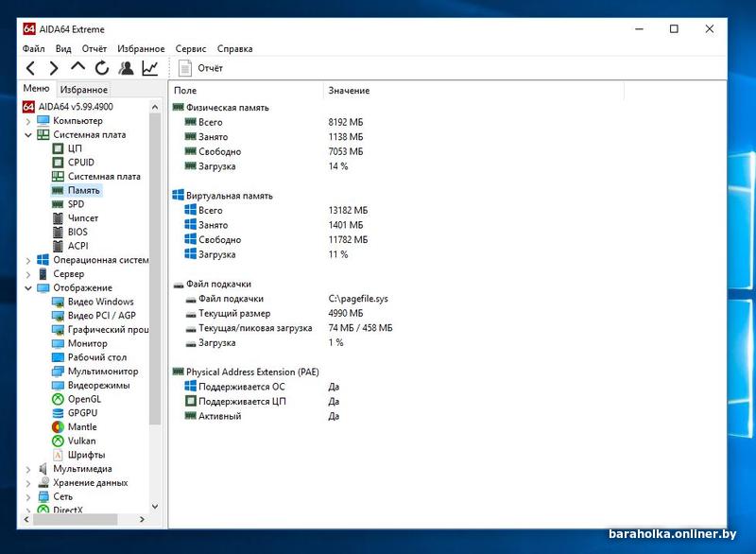756x554 pixels.
Task: Open the Отчёт menu
Action: [94, 49]
